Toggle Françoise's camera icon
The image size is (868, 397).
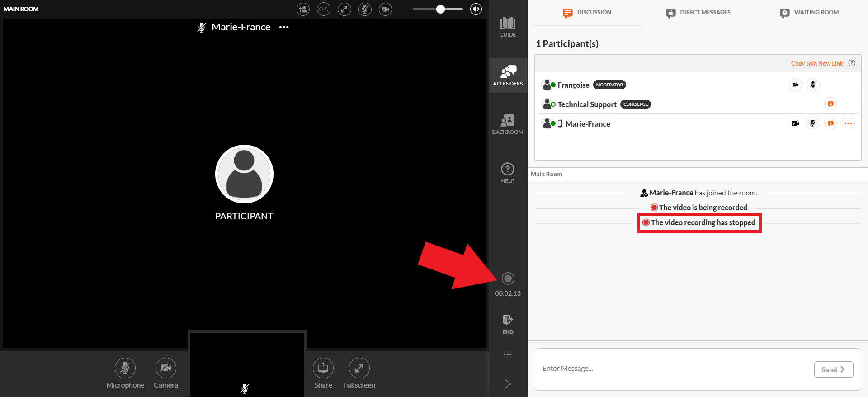pos(795,85)
